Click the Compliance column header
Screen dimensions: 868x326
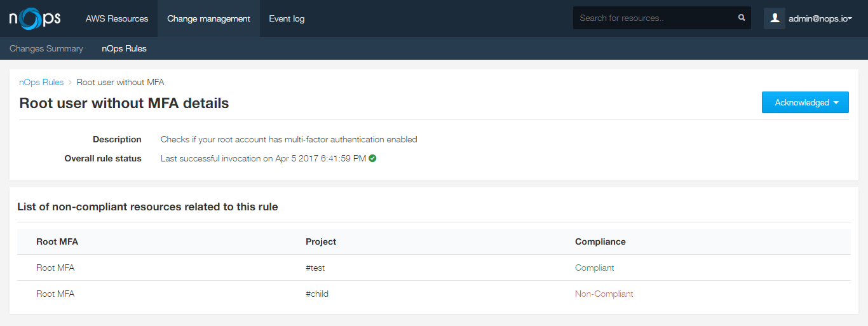(x=600, y=241)
